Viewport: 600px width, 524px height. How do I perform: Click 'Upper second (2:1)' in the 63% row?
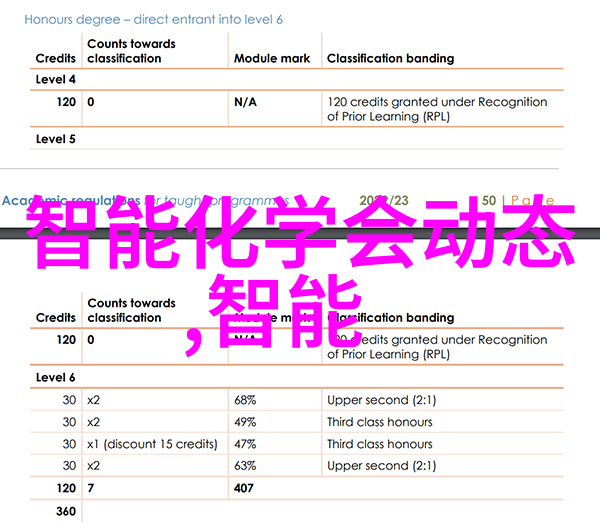tap(382, 466)
